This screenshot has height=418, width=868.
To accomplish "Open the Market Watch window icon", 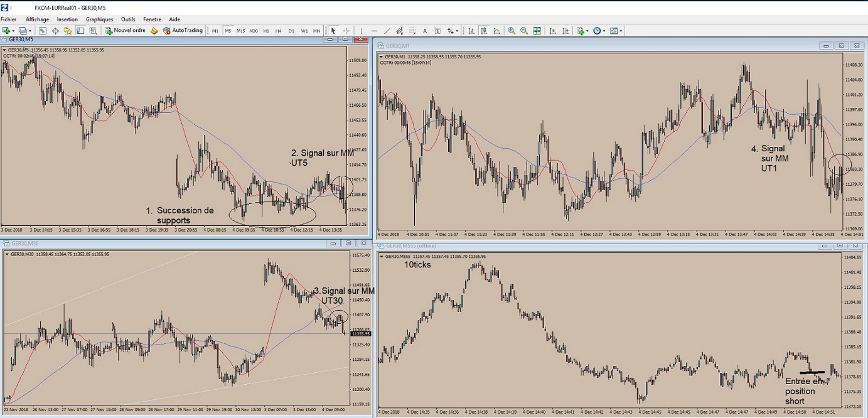I will [43, 31].
